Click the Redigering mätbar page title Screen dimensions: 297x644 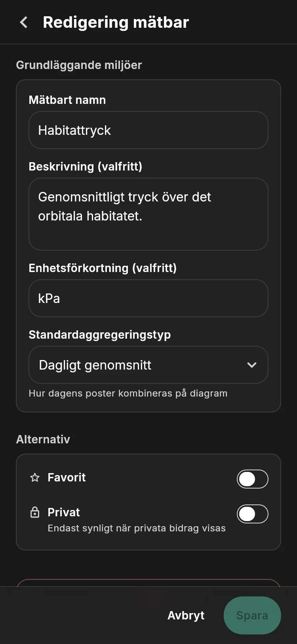tap(116, 22)
